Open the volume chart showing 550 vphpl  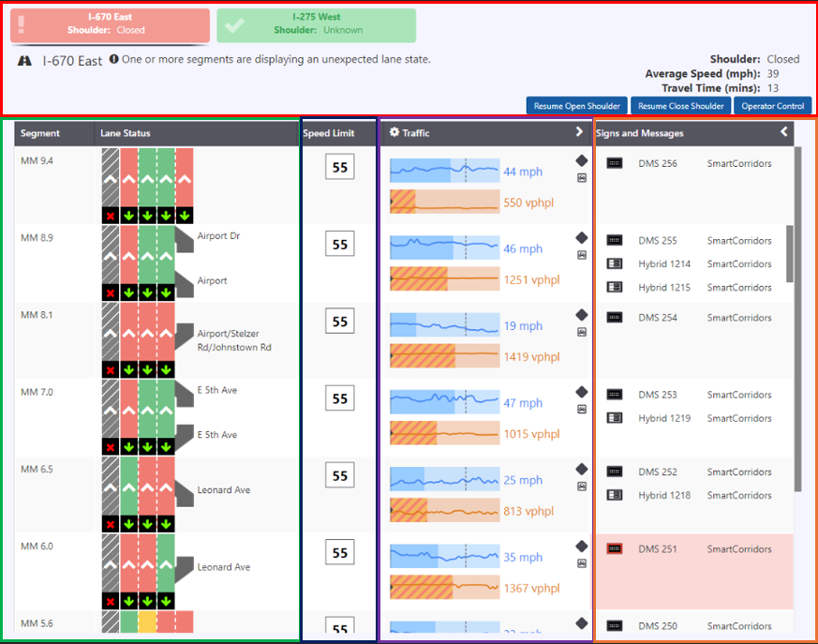(x=445, y=202)
